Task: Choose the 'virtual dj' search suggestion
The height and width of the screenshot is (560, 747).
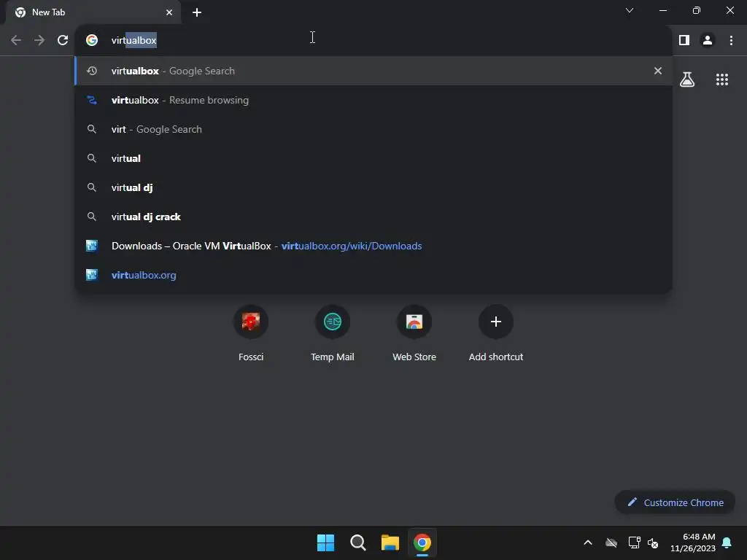Action: pyautogui.click(x=373, y=187)
